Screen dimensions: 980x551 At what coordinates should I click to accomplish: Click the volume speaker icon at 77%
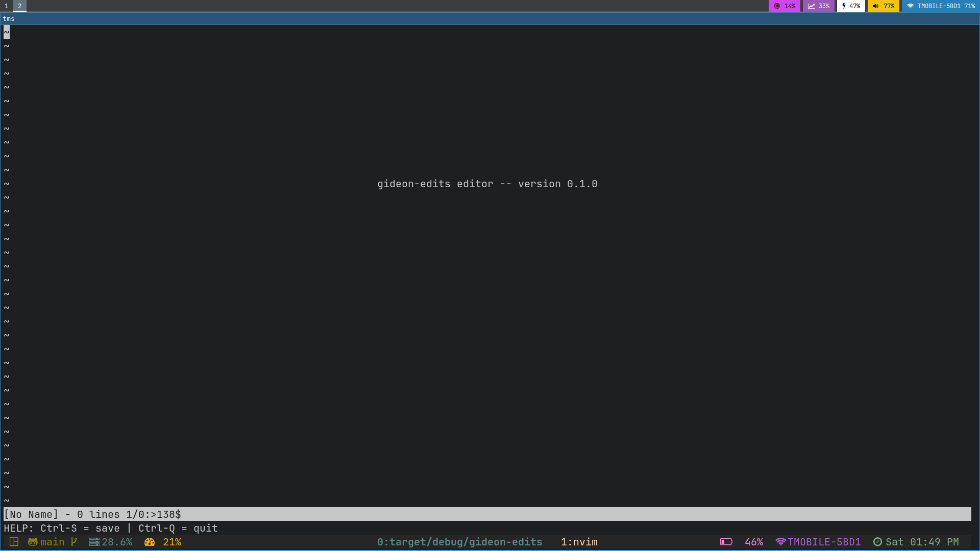875,6
